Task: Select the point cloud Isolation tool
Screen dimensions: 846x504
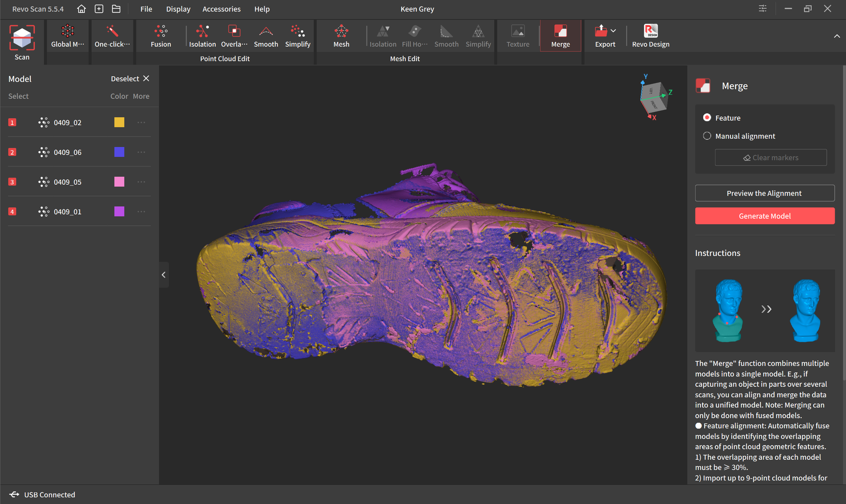Action: click(202, 31)
